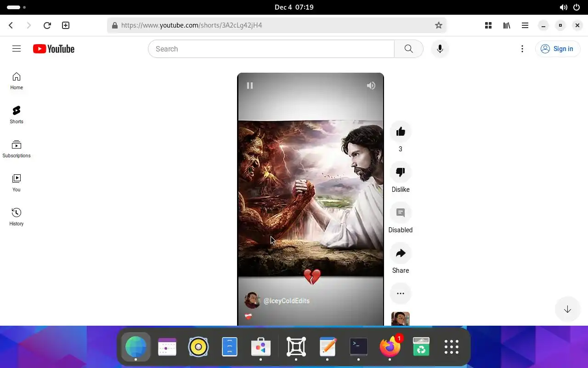This screenshot has height=368, width=588.
Task: Reload the page
Action: tap(47, 25)
